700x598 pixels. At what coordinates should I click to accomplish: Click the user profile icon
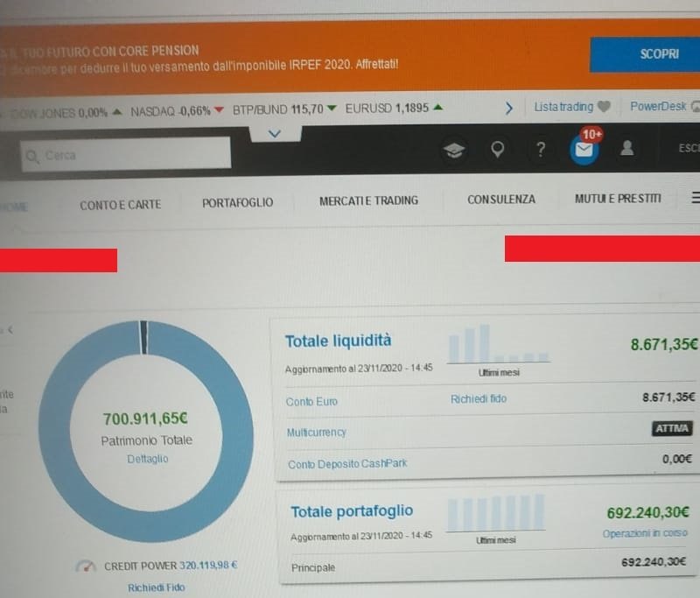(x=626, y=149)
